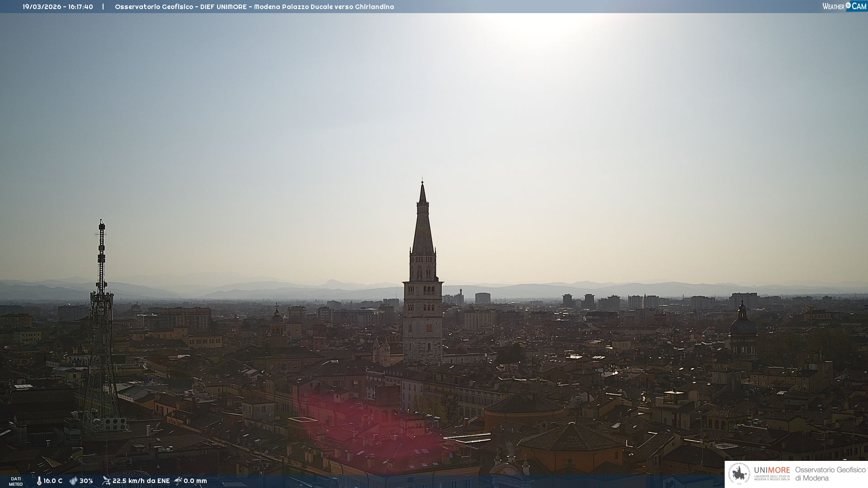Image resolution: width=868 pixels, height=488 pixels.
Task: Click the thermometer temperature icon
Action: [x=39, y=481]
